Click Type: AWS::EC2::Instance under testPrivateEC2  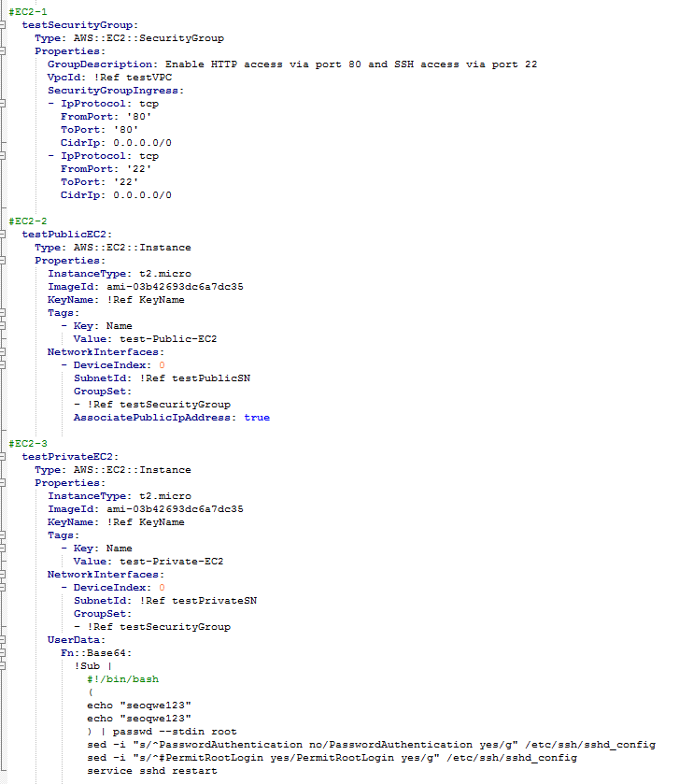pyautogui.click(x=113, y=469)
